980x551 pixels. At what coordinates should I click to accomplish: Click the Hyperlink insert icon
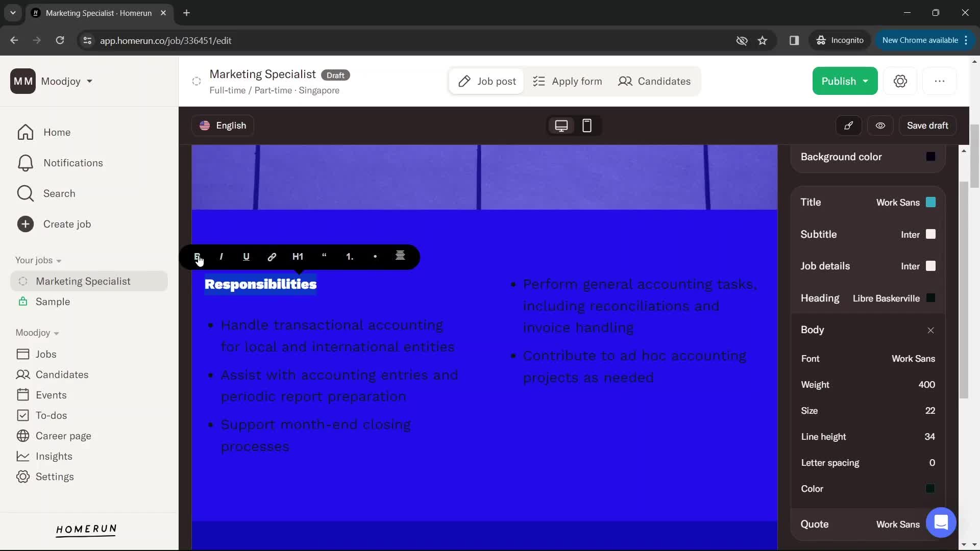(x=272, y=256)
